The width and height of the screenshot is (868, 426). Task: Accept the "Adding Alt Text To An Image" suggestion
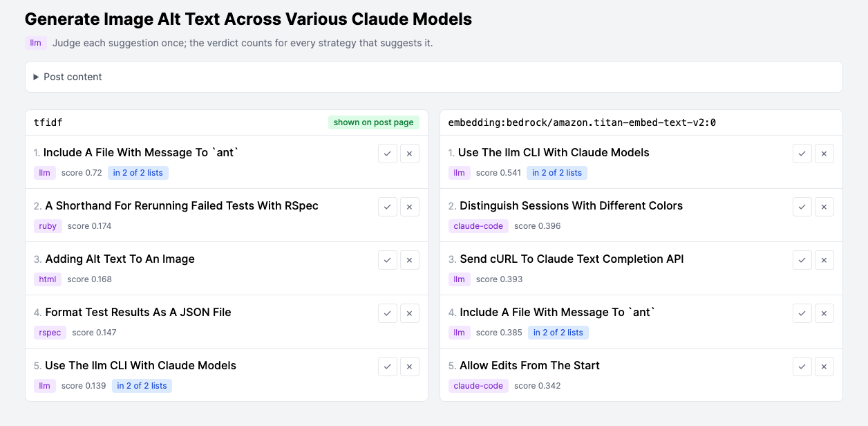388,260
